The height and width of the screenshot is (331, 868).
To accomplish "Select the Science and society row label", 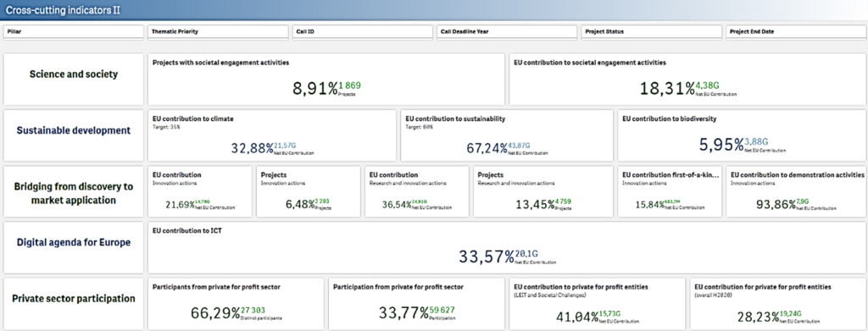I will point(73,74).
